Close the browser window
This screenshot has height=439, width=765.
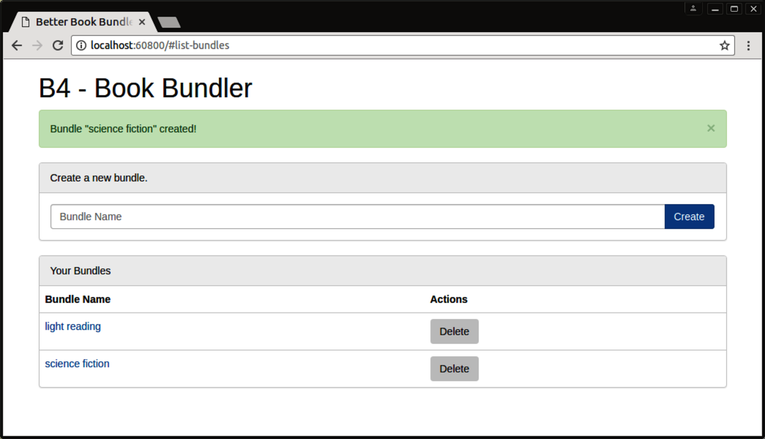753,9
